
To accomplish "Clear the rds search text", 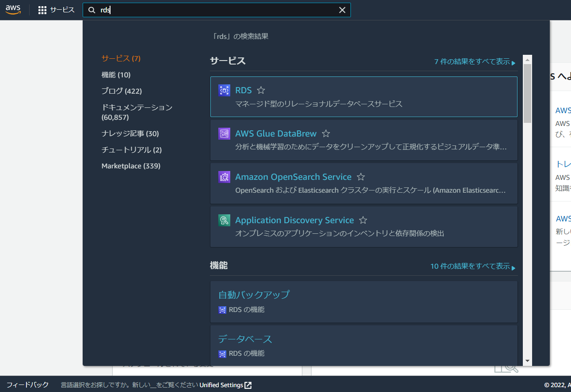I will pyautogui.click(x=342, y=10).
